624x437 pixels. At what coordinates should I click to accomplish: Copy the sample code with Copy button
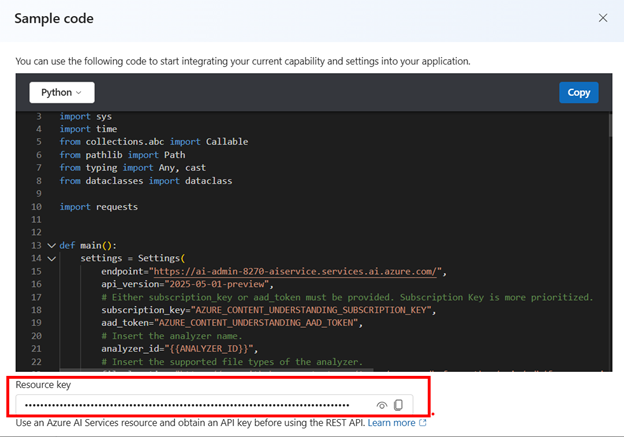(x=579, y=92)
